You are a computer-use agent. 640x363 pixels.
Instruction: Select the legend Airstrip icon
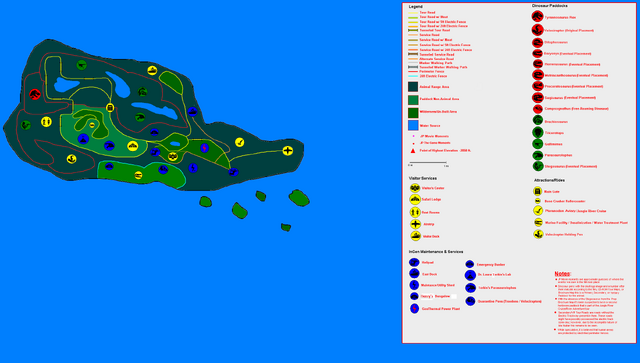coord(416,224)
